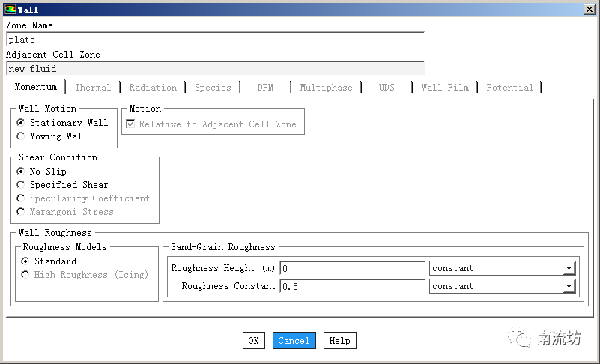Click the Roughness Height value field
Screen dimensions: 600x364
(353, 268)
